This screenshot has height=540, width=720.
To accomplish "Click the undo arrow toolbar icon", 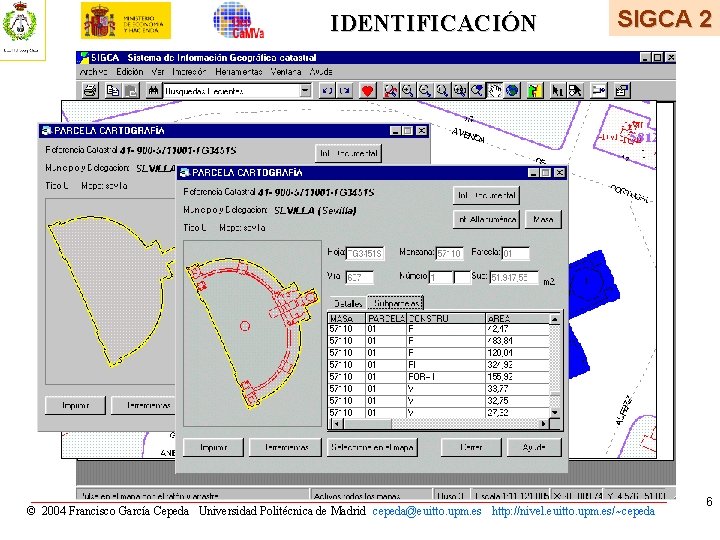I will click(x=327, y=90).
